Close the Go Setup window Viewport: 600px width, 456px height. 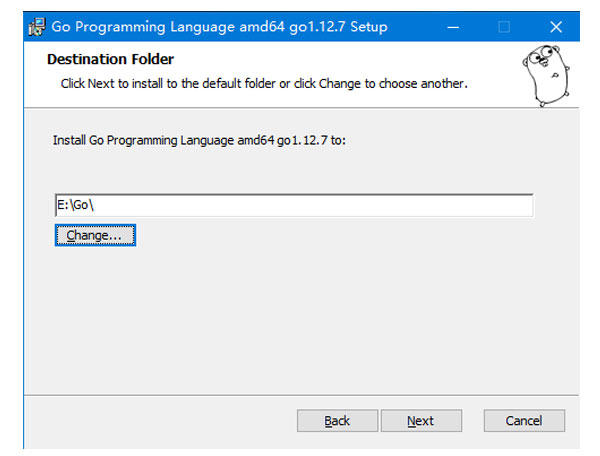(556, 27)
